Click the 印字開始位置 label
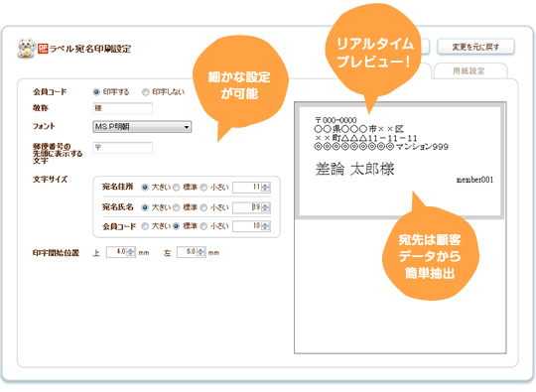The image size is (536, 392). point(56,253)
